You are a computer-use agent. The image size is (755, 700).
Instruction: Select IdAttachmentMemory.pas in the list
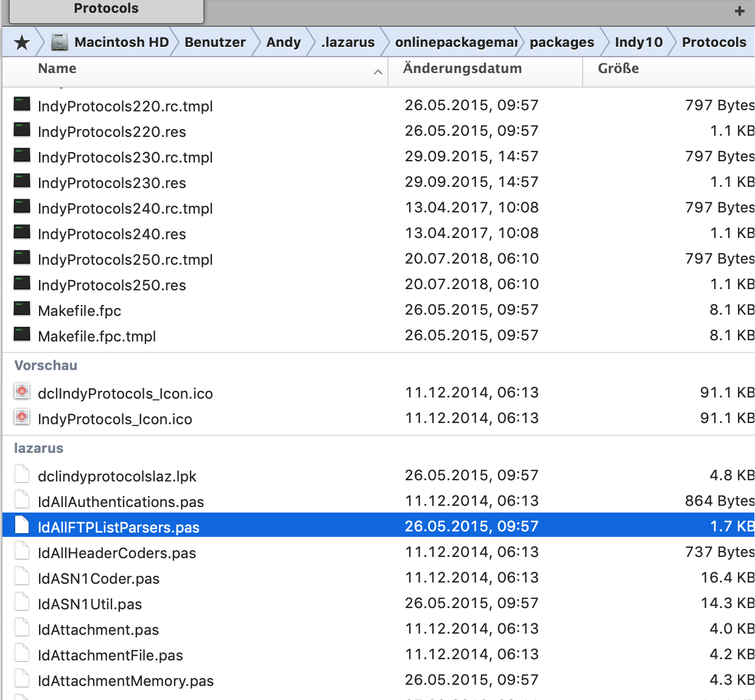125,681
